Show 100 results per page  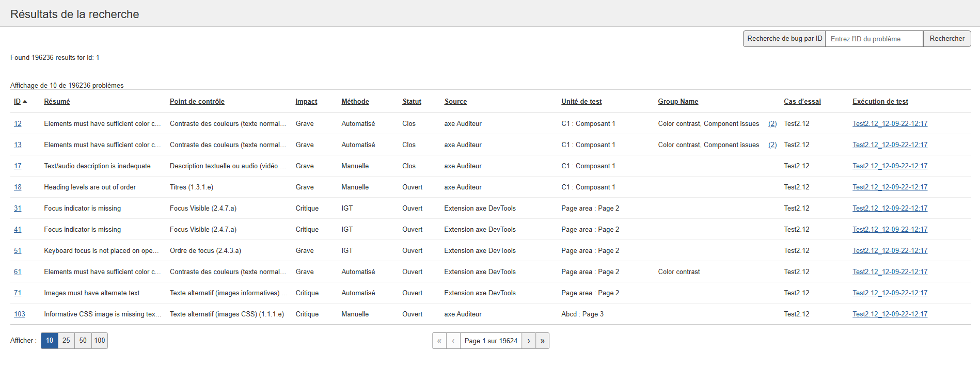(x=100, y=341)
